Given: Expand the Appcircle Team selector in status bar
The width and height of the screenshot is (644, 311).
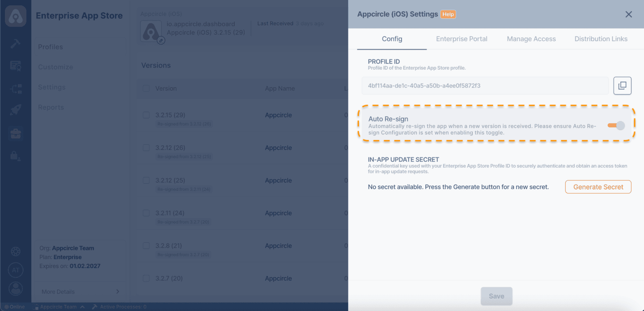Looking at the screenshot, I should coord(59,307).
